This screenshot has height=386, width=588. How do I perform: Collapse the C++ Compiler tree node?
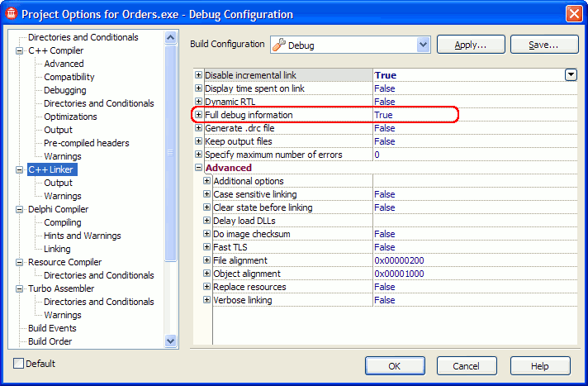21,50
